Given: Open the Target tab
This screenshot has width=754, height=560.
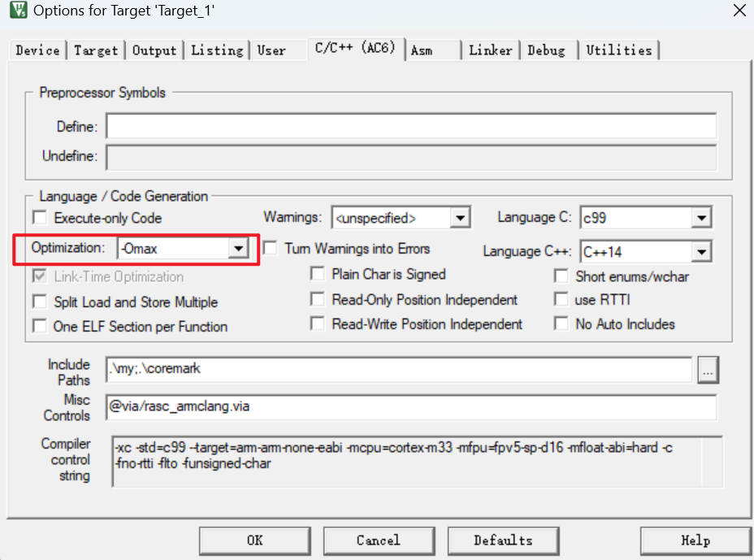Looking at the screenshot, I should tap(96, 50).
